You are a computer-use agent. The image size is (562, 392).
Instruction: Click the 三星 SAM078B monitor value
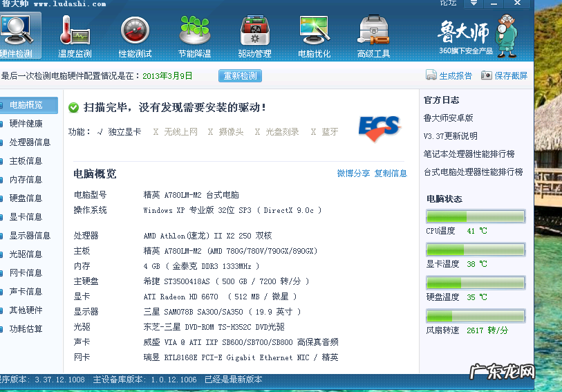coord(222,312)
